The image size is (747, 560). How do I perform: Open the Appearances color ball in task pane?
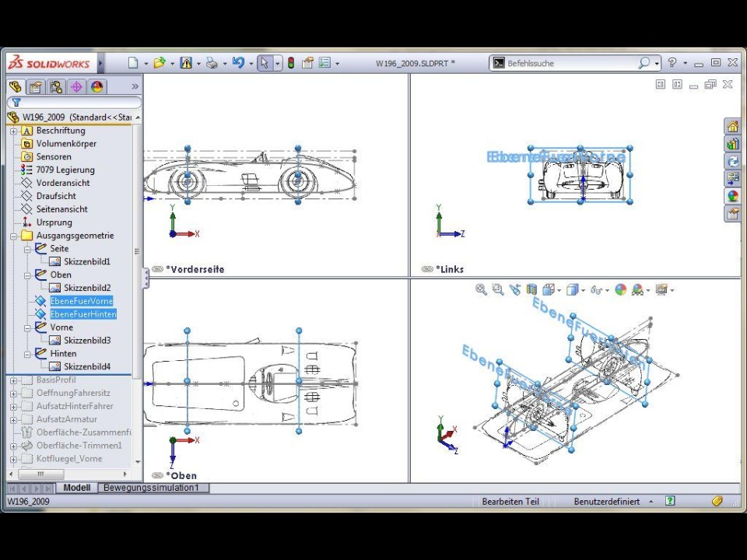click(x=733, y=196)
